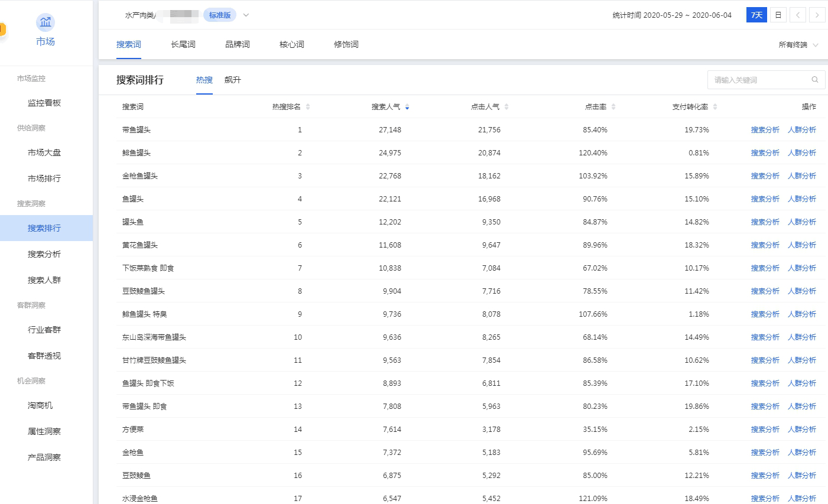Open 市场大盘 in the sidebar
The height and width of the screenshot is (504, 828).
[x=44, y=152]
